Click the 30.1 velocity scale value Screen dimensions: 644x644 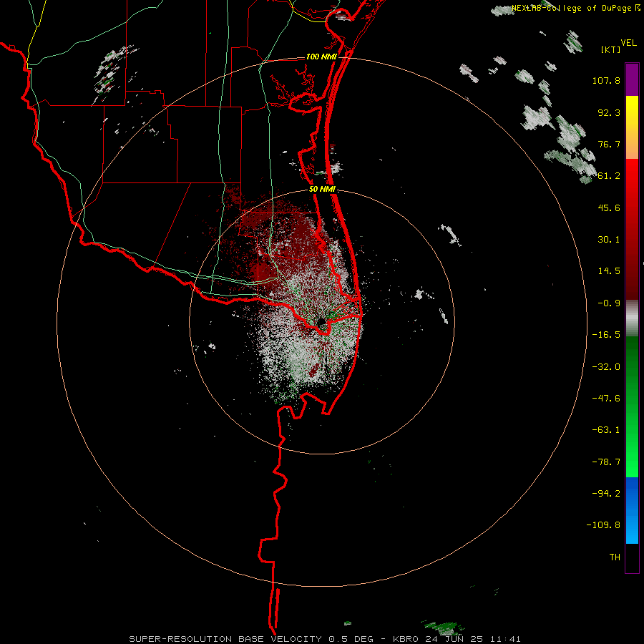tap(609, 240)
